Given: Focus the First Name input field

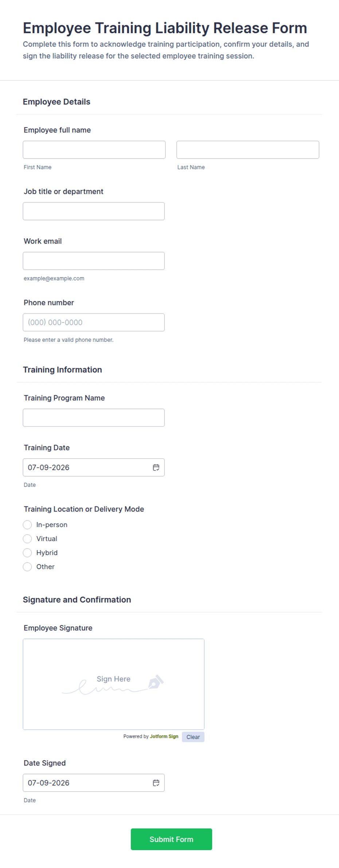Looking at the screenshot, I should [x=94, y=150].
